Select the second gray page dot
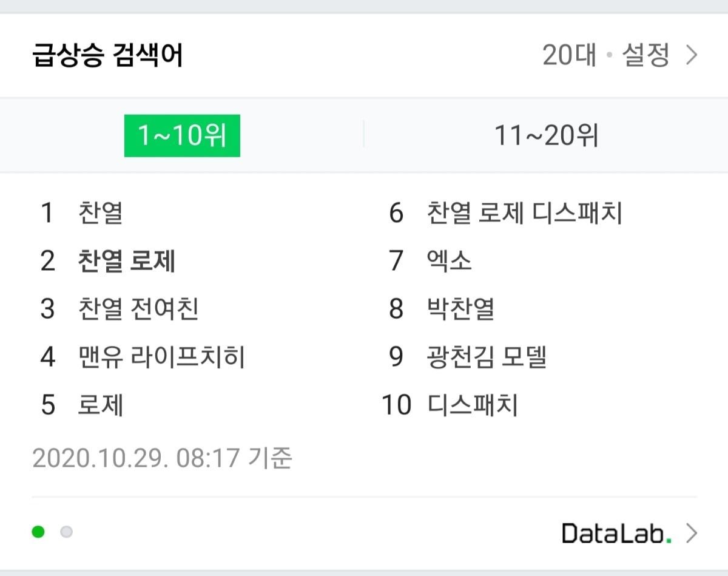Viewport: 728px width, 576px height. click(66, 532)
